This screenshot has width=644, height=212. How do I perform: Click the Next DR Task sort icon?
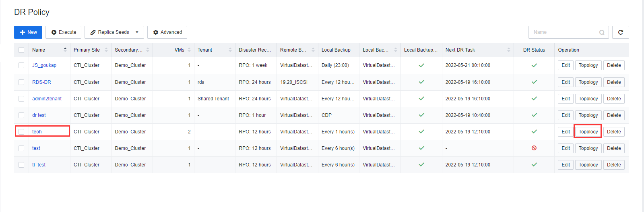point(509,50)
